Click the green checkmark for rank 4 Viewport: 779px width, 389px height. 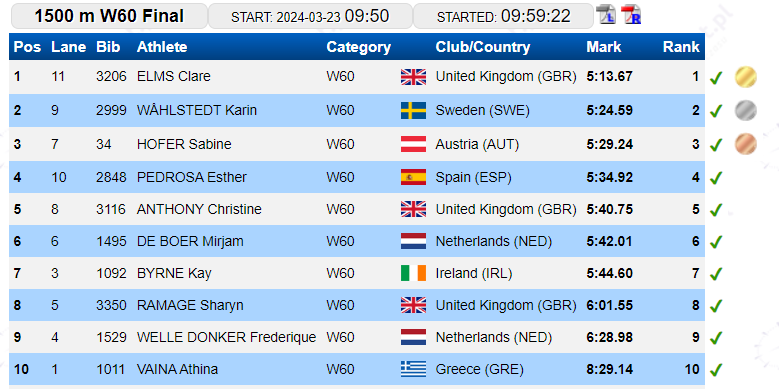[x=715, y=178]
